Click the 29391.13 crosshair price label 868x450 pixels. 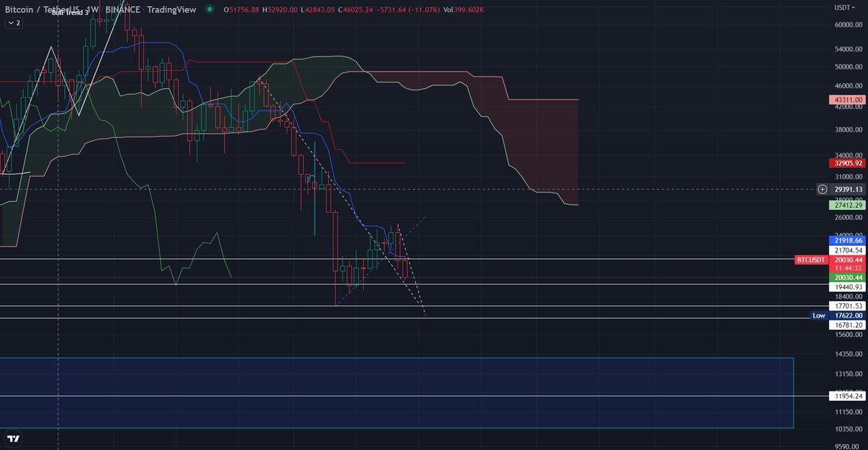[847, 189]
